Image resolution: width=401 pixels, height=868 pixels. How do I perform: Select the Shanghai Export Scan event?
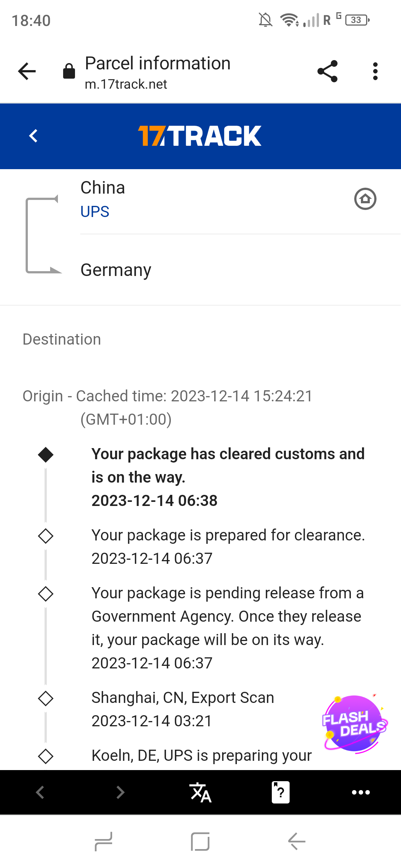tap(183, 709)
